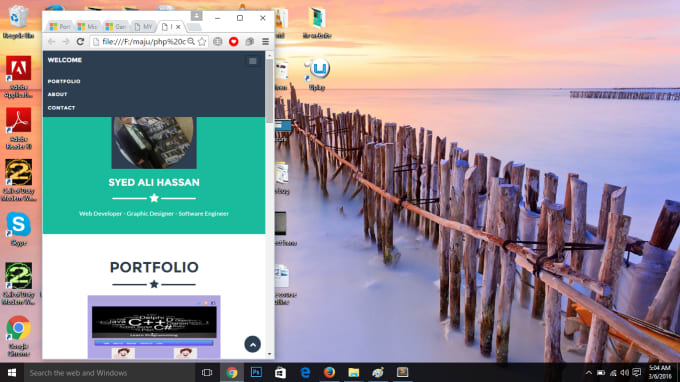Open Microsoft Edge from the taskbar
Image resolution: width=680 pixels, height=382 pixels.
click(305, 372)
